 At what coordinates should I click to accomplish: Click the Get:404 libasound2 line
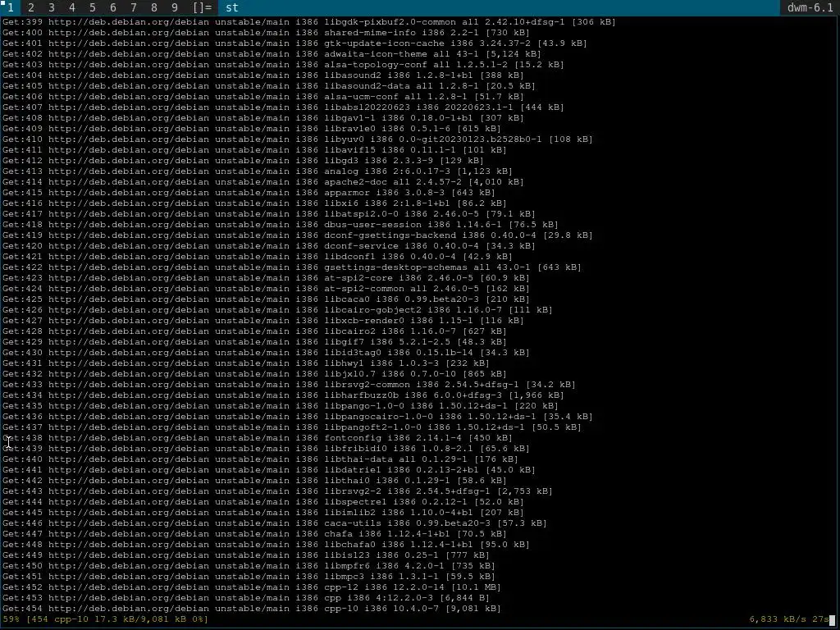[263, 75]
